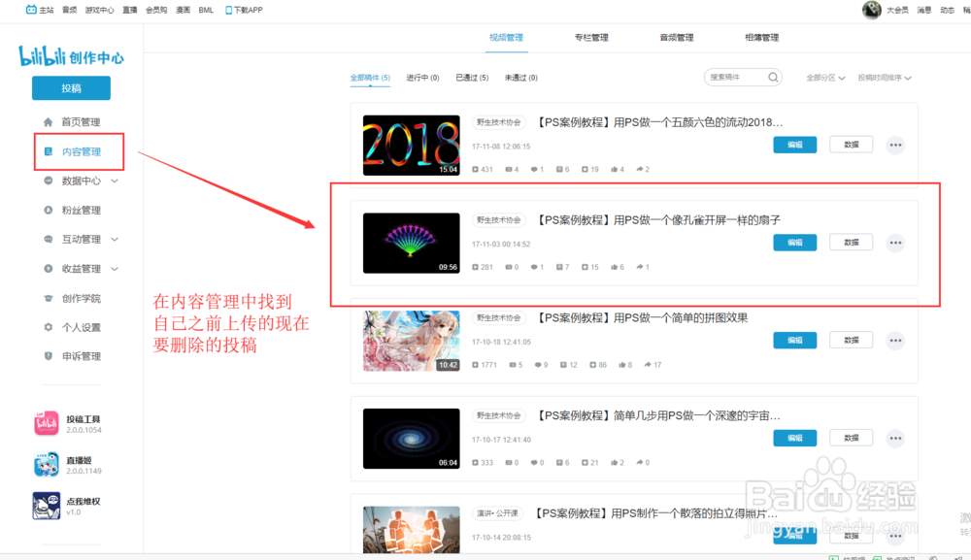Open the title 用PS做一个像孔雀开屏一样的扇子
This screenshot has width=971, height=560.
(x=657, y=219)
